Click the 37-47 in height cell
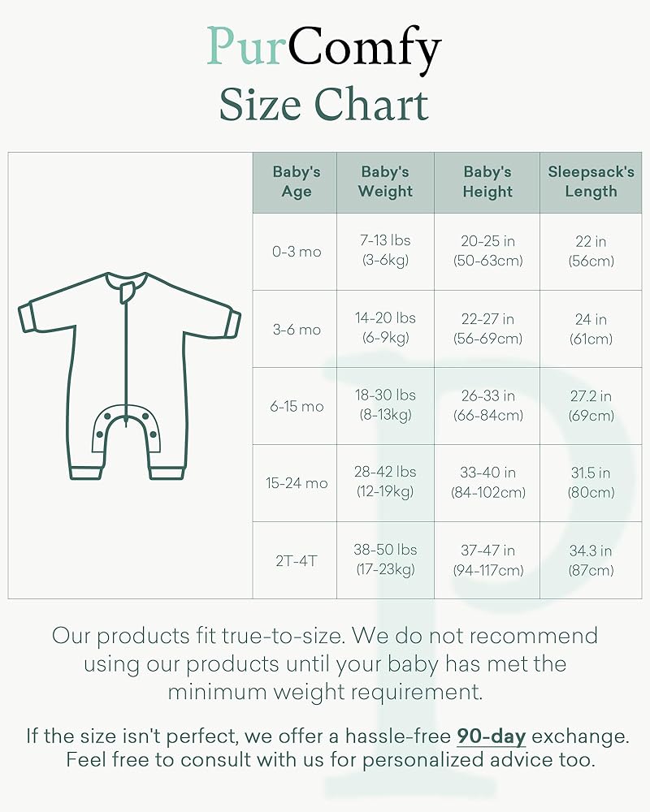This screenshot has width=650, height=812. 487,560
